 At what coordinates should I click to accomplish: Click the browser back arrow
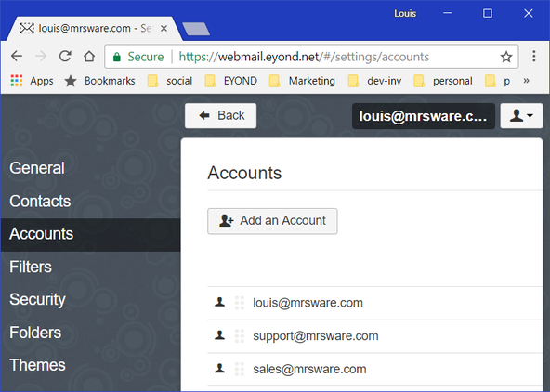coord(17,56)
